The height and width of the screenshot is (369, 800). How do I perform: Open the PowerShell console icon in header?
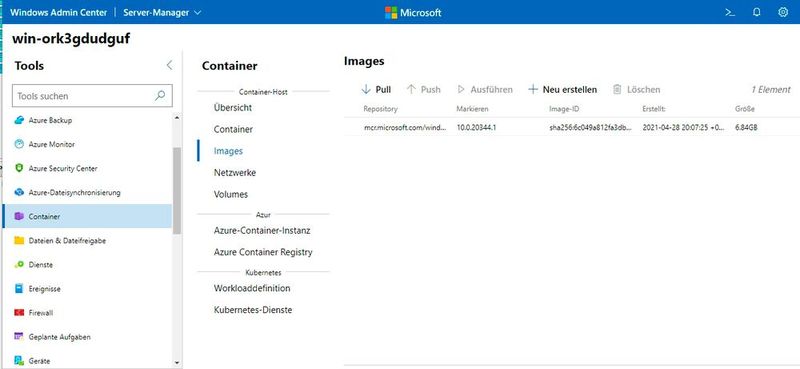(730, 13)
